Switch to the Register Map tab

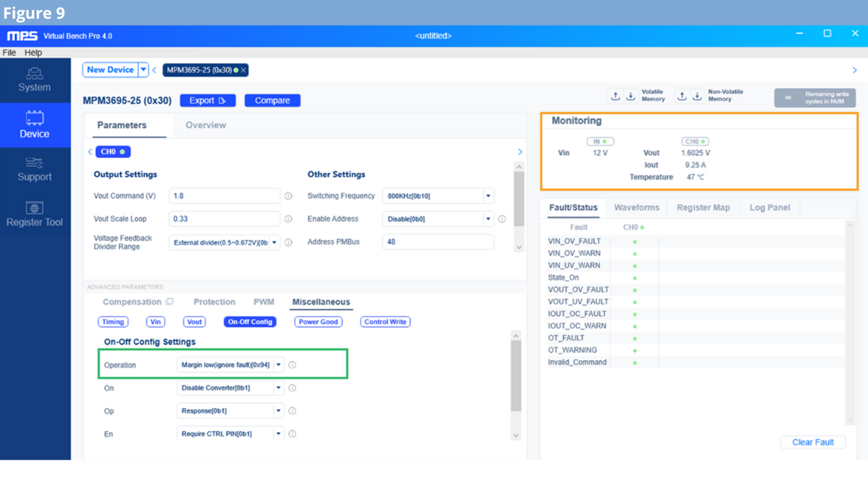[703, 208]
